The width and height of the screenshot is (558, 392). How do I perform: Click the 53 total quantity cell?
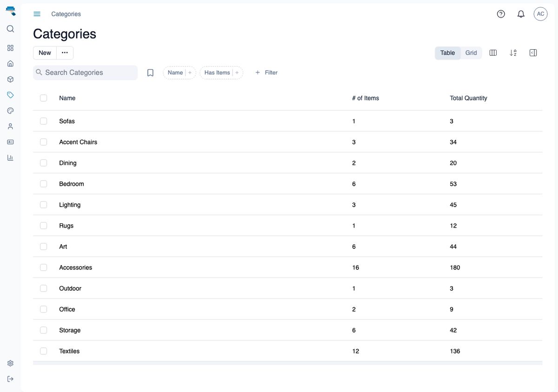pos(453,184)
